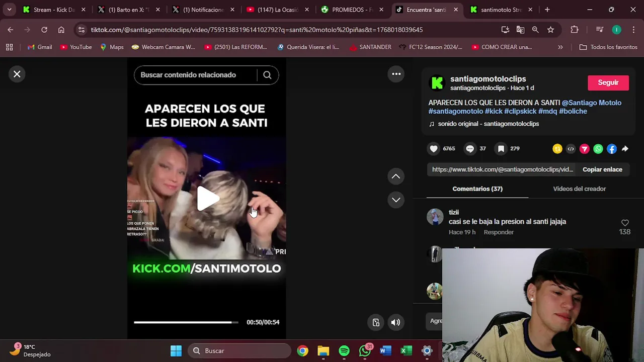Open the green Chrome profile avatar
Image resolution: width=644 pixels, height=362 pixels.
616,30
